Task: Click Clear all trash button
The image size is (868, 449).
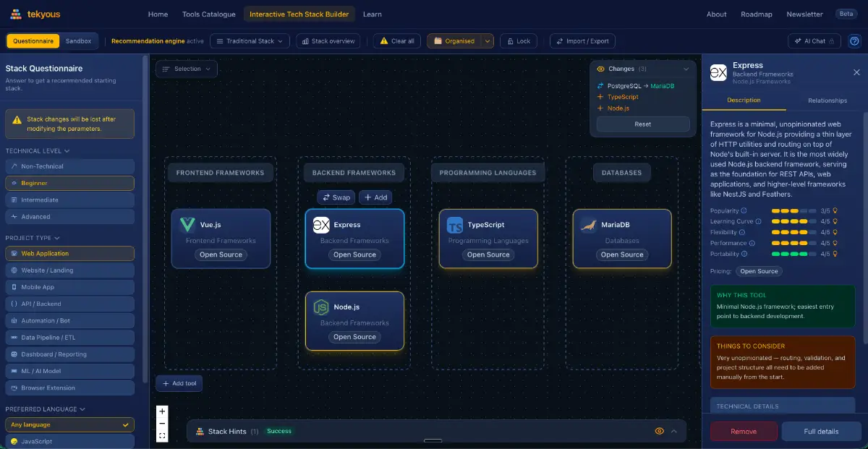Action: click(398, 41)
